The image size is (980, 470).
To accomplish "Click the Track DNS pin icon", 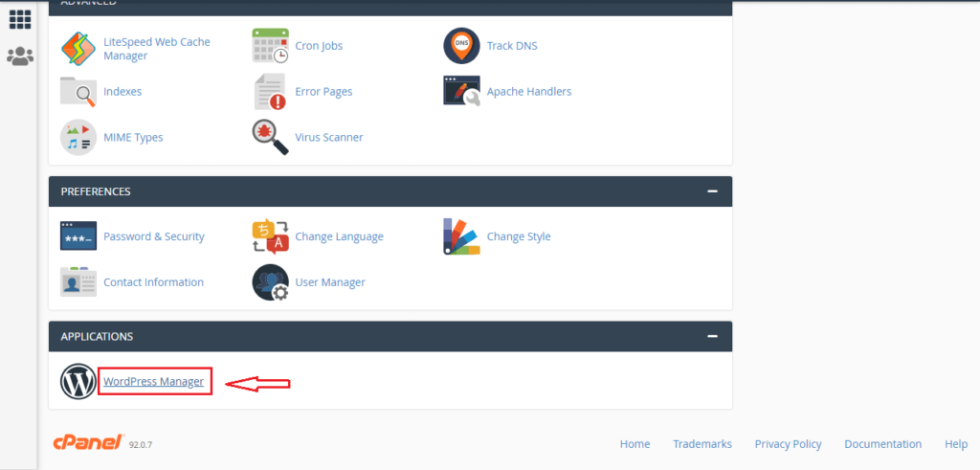I will (x=461, y=46).
